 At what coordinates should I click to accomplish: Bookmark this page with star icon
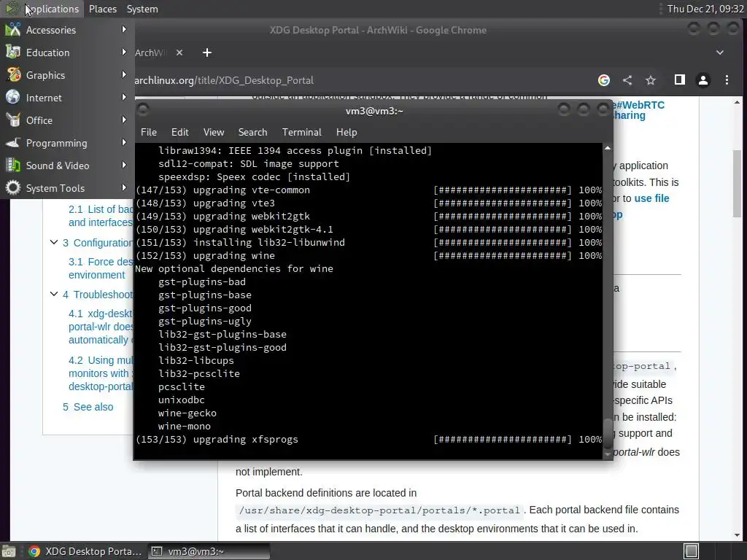point(651,80)
